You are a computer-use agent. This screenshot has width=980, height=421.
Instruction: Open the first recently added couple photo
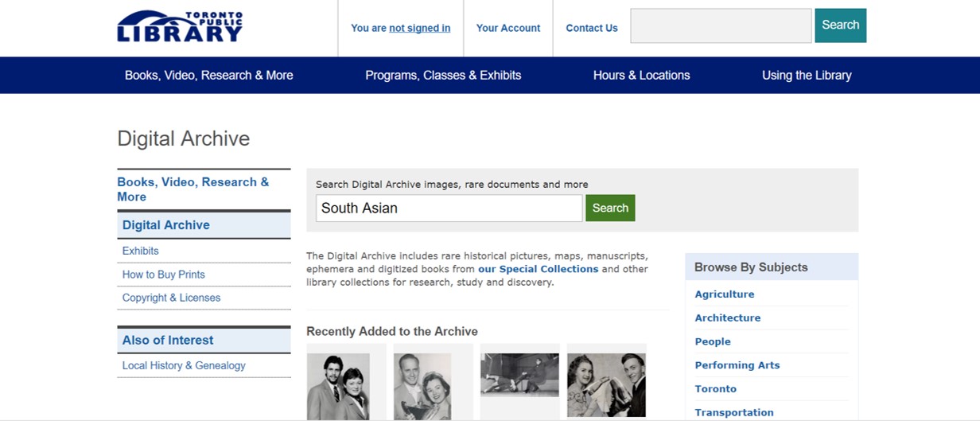[338, 386]
